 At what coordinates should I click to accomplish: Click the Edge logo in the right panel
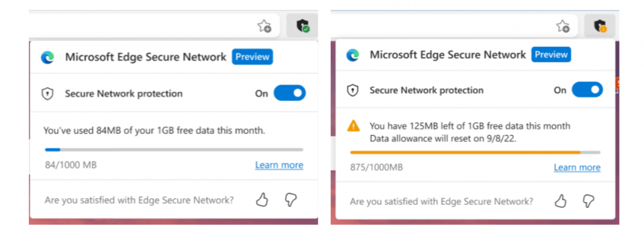tap(352, 55)
